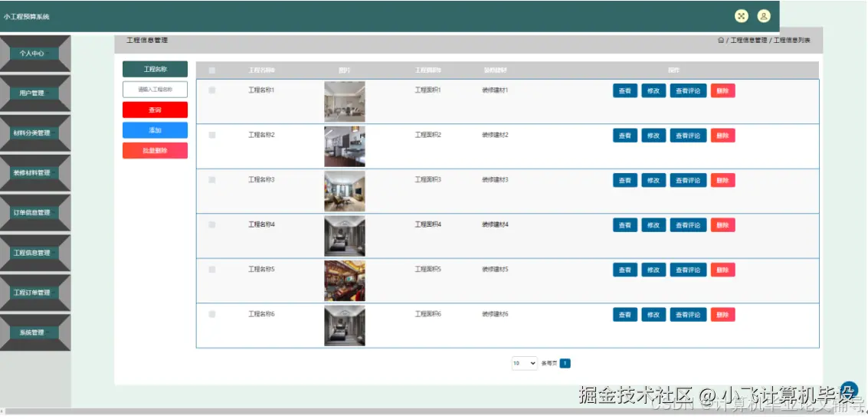Click the red 查询 search button
The image size is (868, 419).
tap(155, 110)
